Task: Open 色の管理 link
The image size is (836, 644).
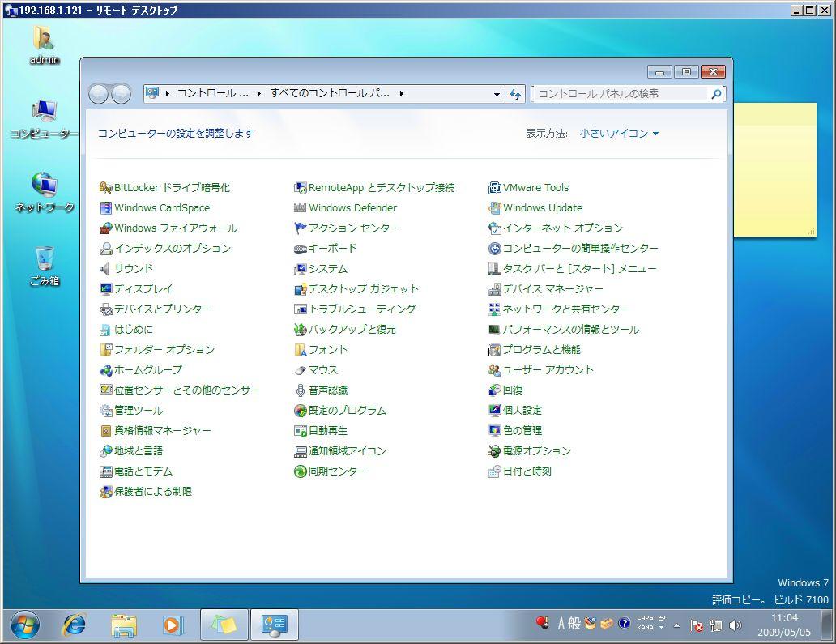Action: coord(522,431)
